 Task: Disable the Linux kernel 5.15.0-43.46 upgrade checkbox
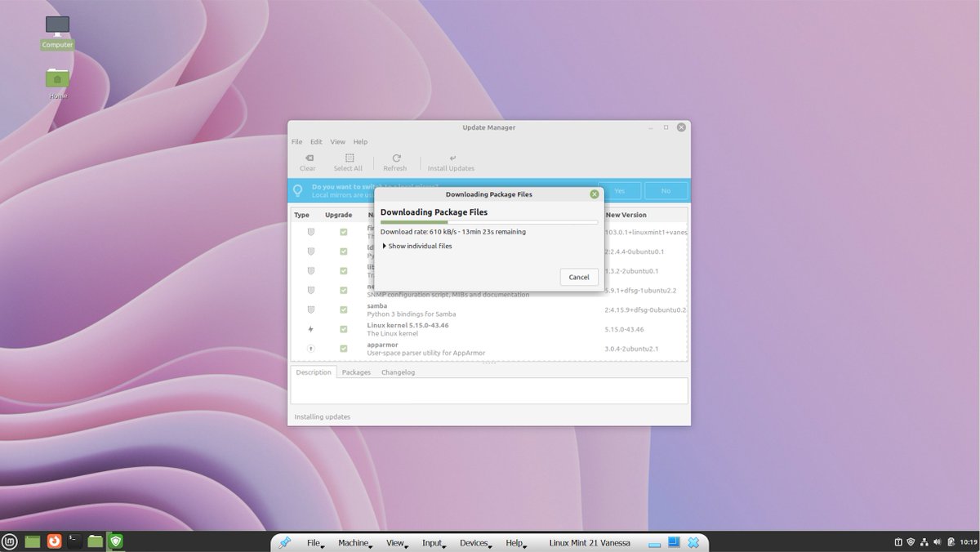click(343, 329)
